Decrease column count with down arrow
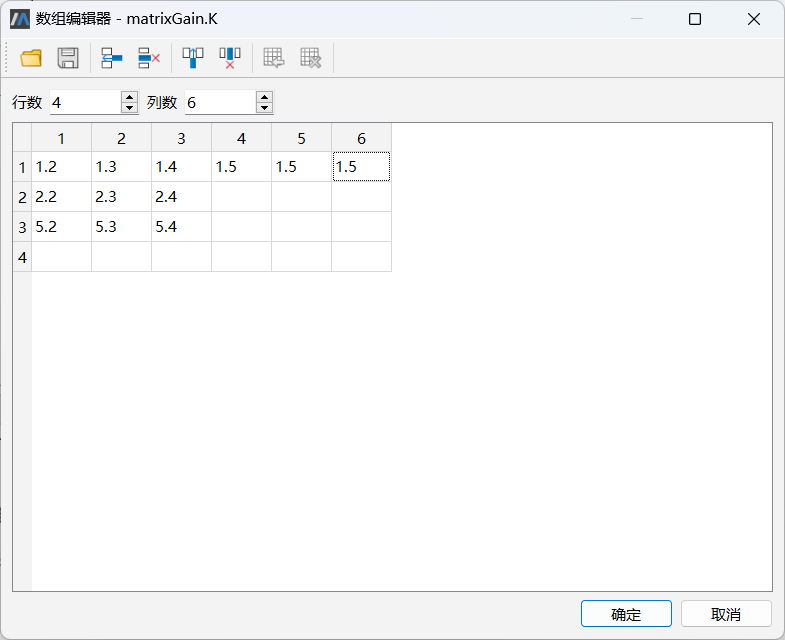The height and width of the screenshot is (640, 785). coord(264,108)
